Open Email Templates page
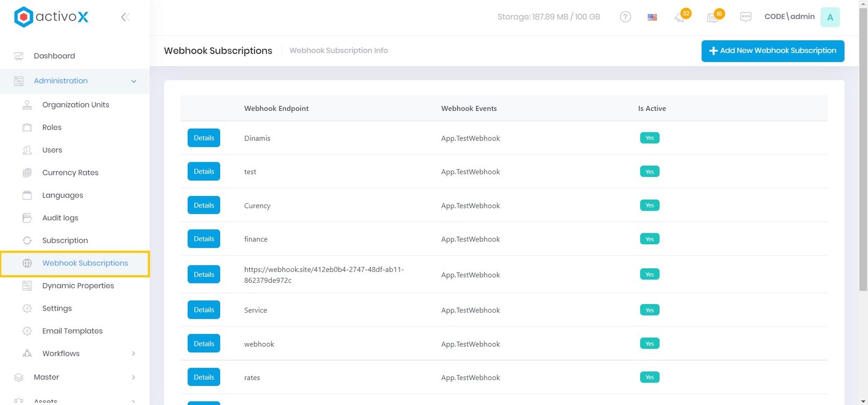The width and height of the screenshot is (868, 405). (72, 331)
